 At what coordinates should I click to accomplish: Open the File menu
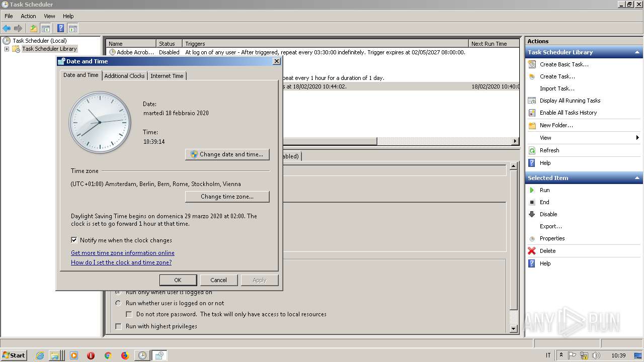click(9, 16)
